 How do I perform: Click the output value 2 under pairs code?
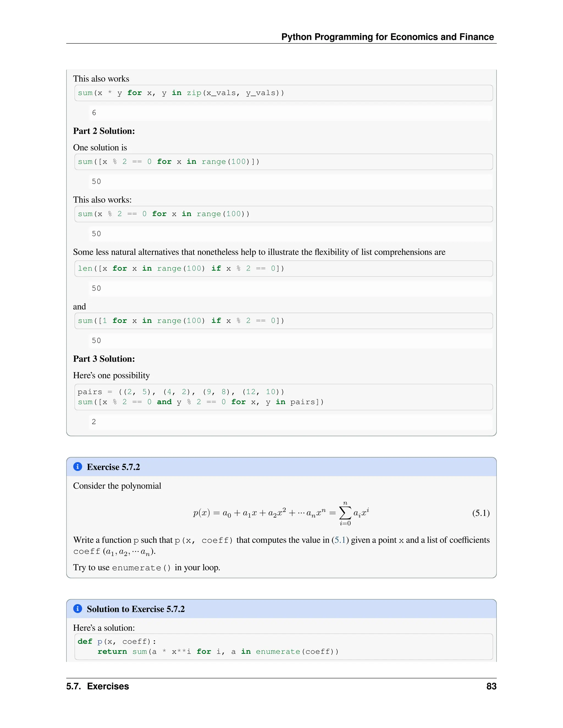click(94, 422)
